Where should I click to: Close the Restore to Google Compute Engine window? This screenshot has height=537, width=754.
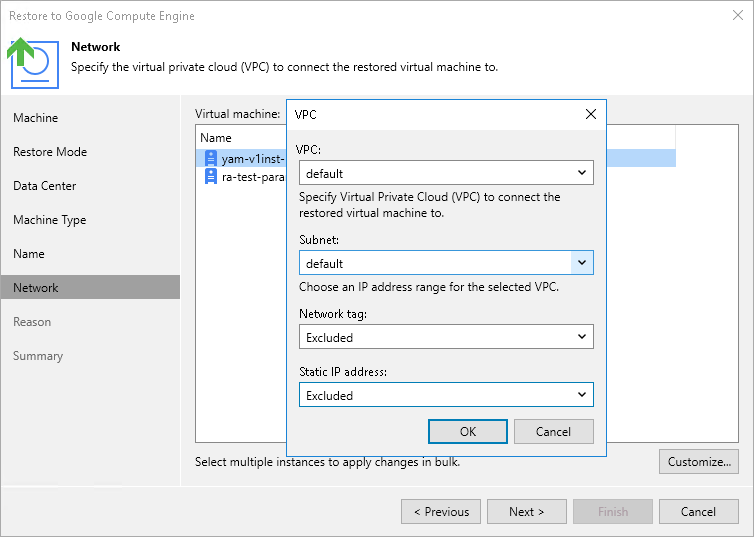pyautogui.click(x=738, y=15)
